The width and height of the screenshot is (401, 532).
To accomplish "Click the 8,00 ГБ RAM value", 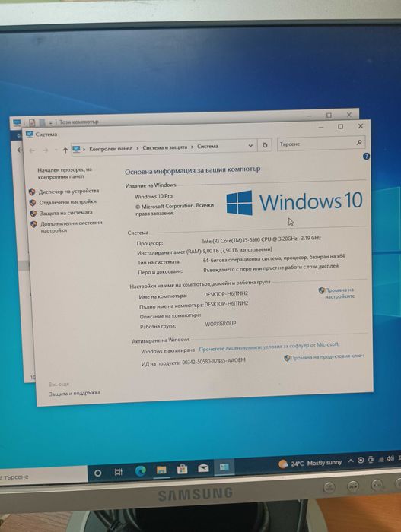I will click(x=237, y=250).
